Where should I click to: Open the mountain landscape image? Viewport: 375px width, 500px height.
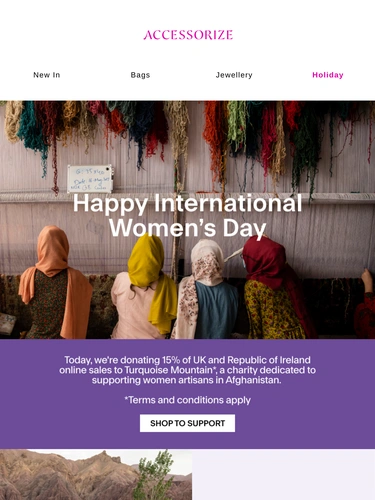96,474
